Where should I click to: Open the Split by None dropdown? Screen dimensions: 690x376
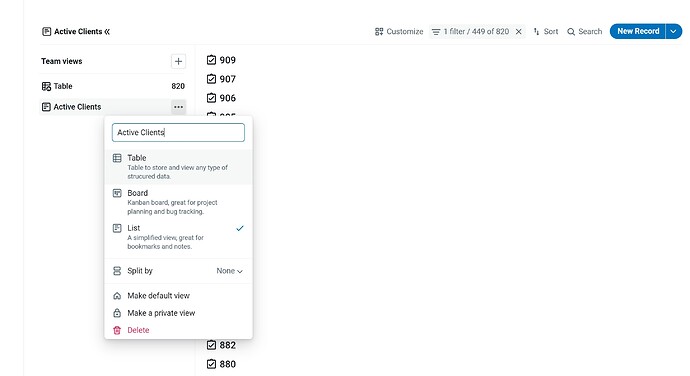(x=229, y=271)
